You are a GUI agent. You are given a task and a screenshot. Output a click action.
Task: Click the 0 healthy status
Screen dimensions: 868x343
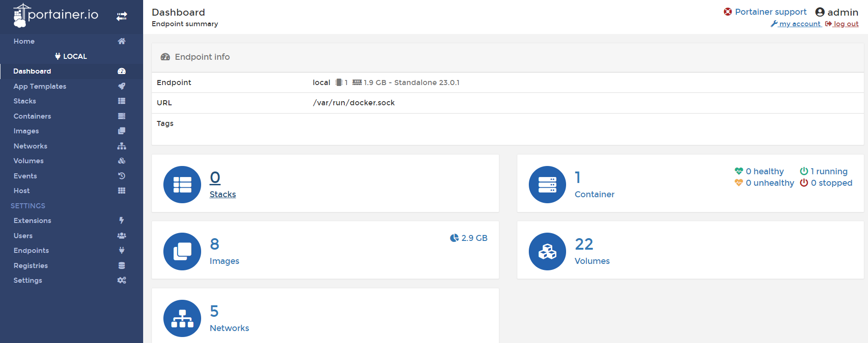coord(759,171)
